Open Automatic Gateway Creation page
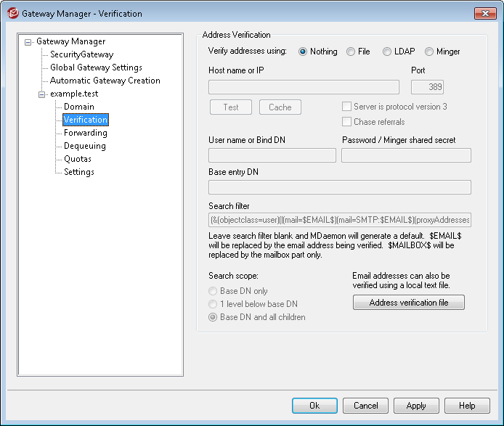Viewport: 504px width, 426px height. click(x=105, y=81)
